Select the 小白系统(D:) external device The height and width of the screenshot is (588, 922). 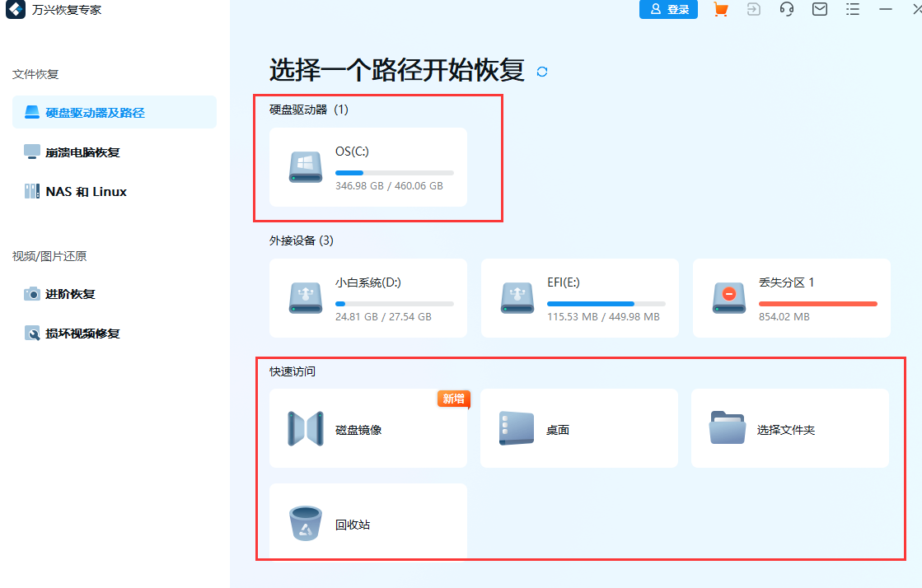[367, 298]
